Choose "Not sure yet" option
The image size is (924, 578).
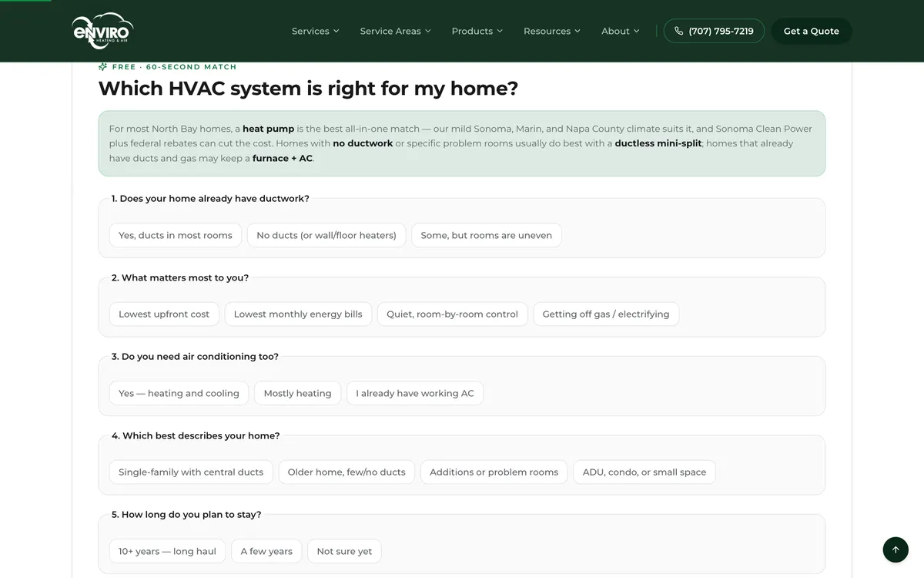pos(344,551)
